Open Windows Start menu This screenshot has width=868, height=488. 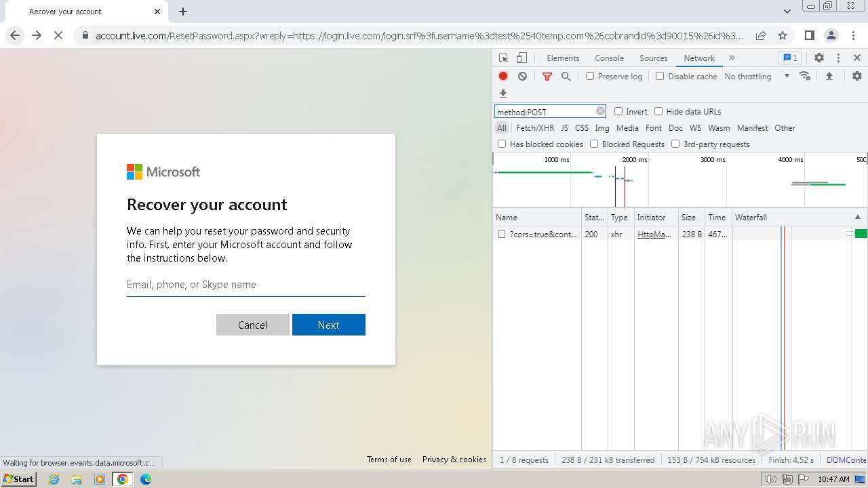click(x=19, y=479)
